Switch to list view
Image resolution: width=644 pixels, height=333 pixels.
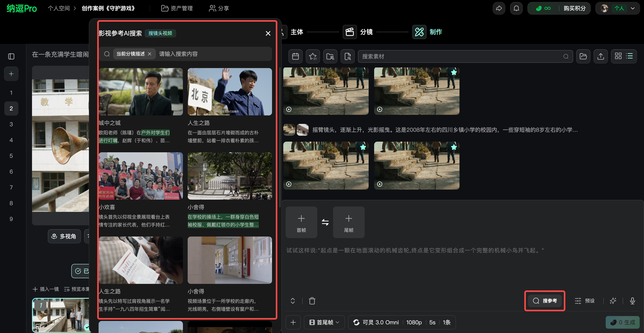(x=630, y=56)
